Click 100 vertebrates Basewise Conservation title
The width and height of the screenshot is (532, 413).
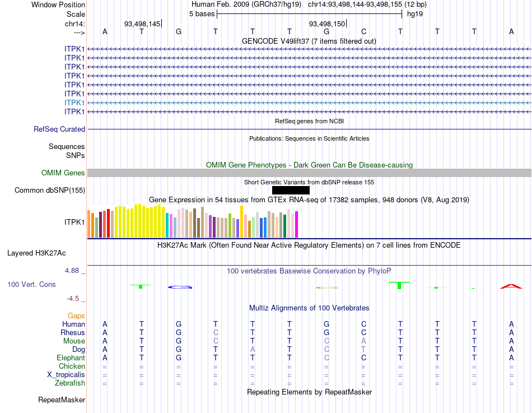tap(309, 271)
